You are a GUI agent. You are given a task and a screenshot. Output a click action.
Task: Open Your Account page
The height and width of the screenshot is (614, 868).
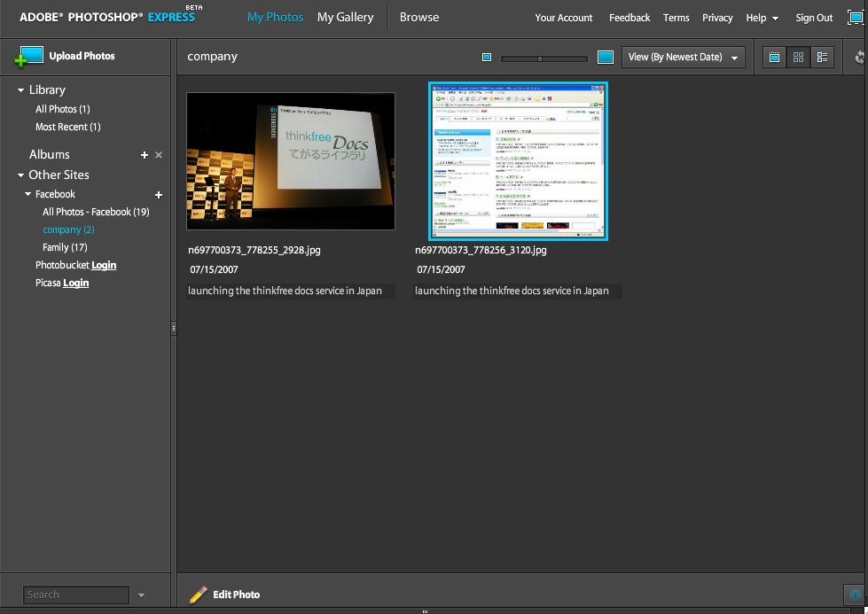pyautogui.click(x=564, y=18)
